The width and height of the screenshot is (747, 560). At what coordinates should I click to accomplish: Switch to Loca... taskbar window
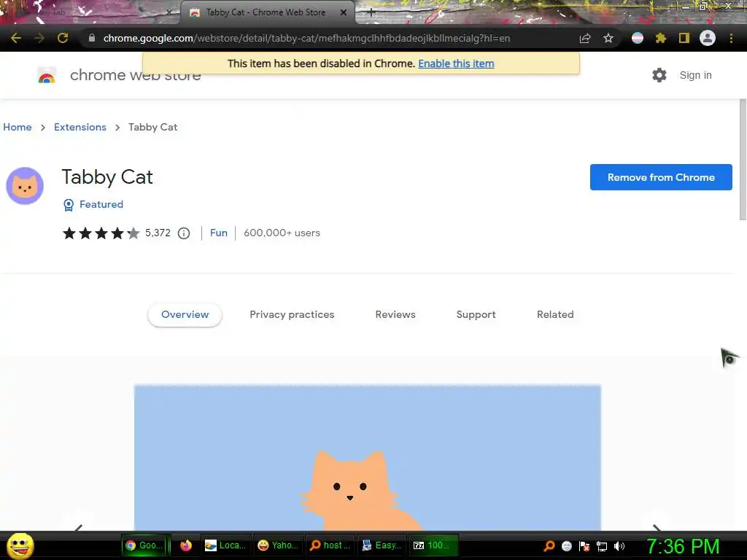pyautogui.click(x=225, y=545)
